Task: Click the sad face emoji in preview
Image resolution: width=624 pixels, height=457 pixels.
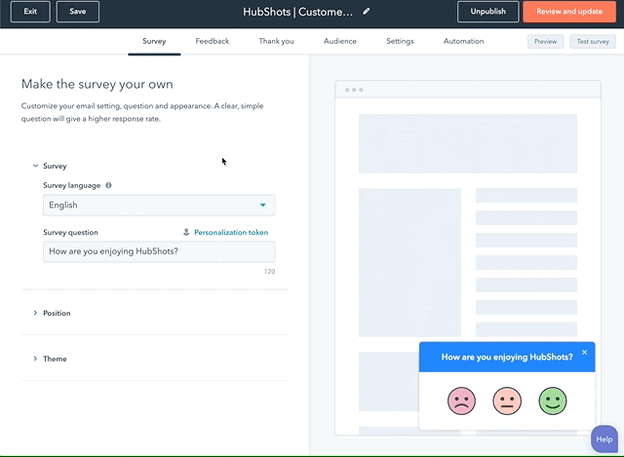Action: click(x=461, y=401)
